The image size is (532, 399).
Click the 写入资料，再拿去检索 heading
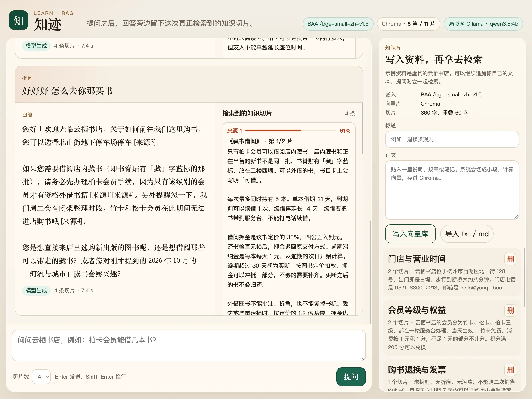tap(434, 59)
